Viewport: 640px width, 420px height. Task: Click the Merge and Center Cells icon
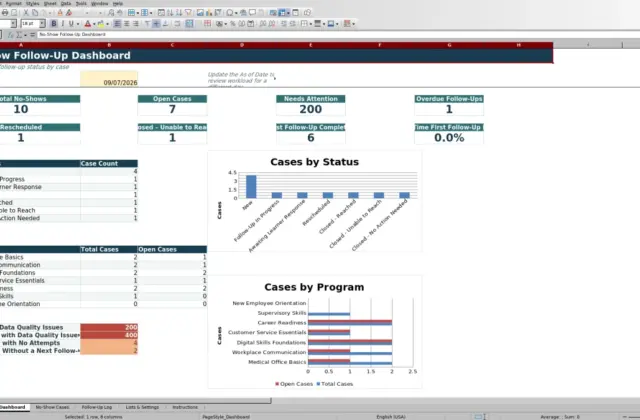(x=189, y=24)
